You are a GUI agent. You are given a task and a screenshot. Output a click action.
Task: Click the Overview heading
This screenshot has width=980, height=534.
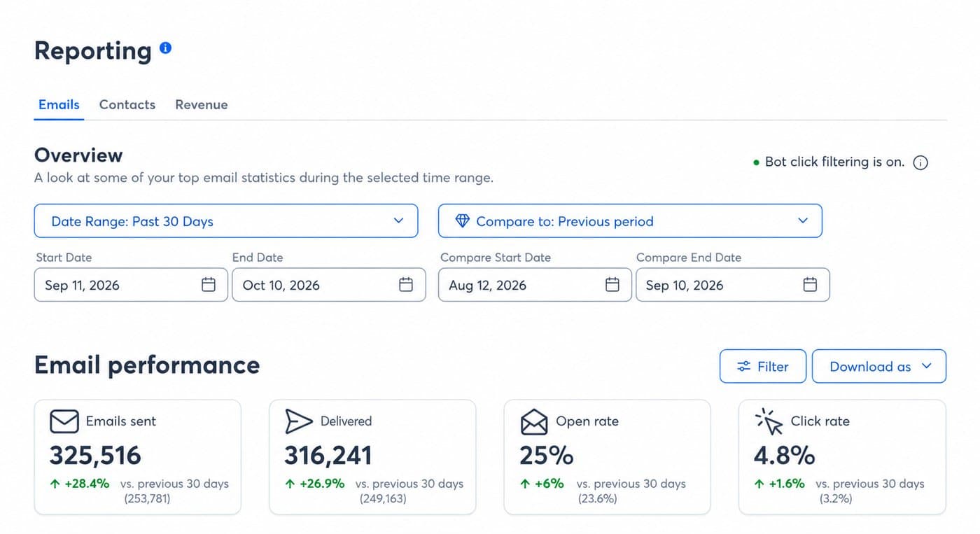coord(78,155)
